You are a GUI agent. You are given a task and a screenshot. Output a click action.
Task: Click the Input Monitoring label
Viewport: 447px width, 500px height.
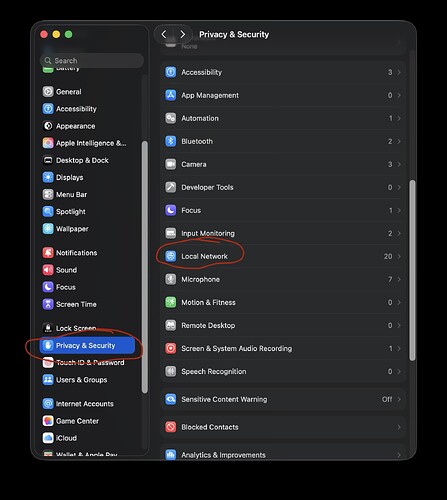click(x=208, y=233)
